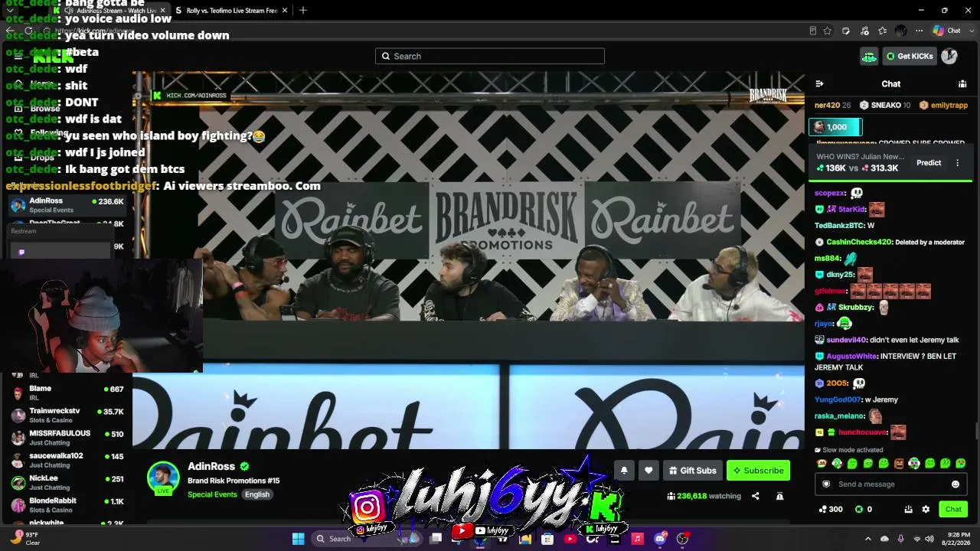The width and height of the screenshot is (980, 551).
Task: Open the Blame channel in sidebar
Action: (67, 393)
